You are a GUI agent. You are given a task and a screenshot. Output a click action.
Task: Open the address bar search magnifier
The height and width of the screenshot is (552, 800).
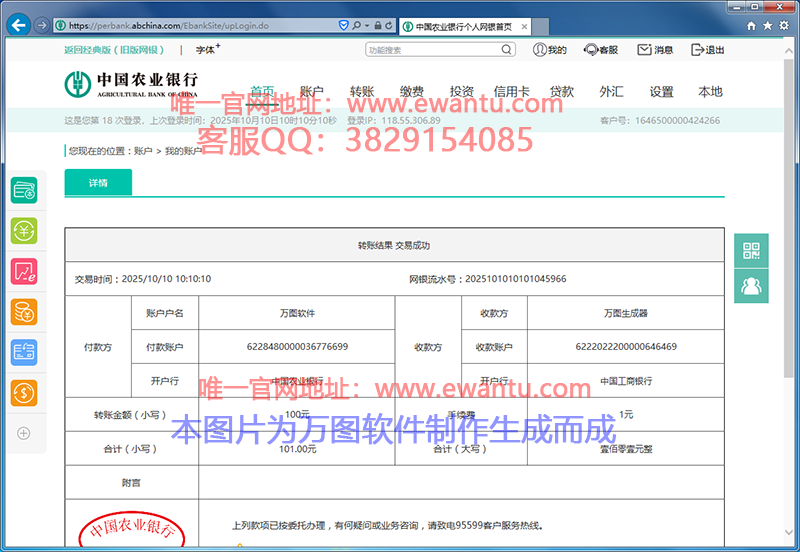tap(357, 25)
